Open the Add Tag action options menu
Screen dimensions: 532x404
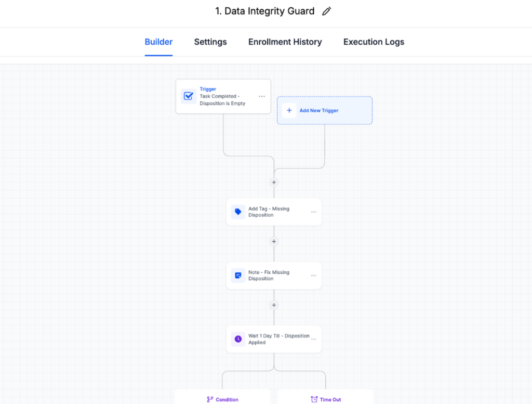click(313, 212)
